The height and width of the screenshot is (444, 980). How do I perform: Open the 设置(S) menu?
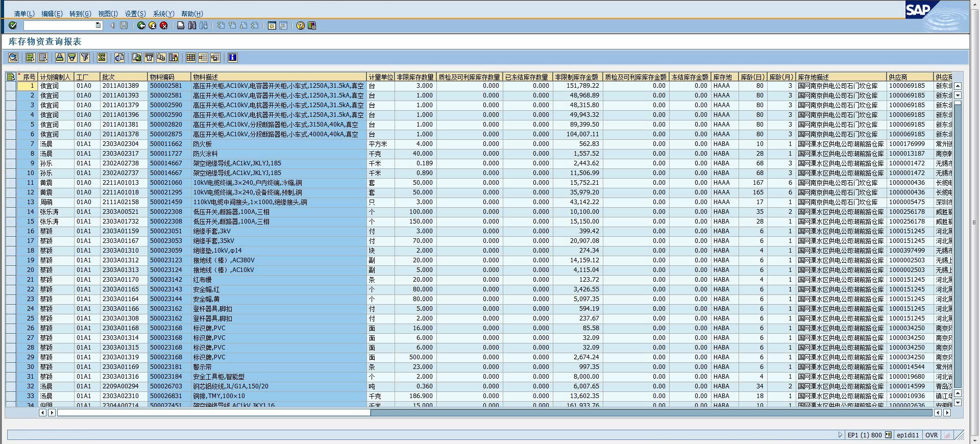click(135, 14)
